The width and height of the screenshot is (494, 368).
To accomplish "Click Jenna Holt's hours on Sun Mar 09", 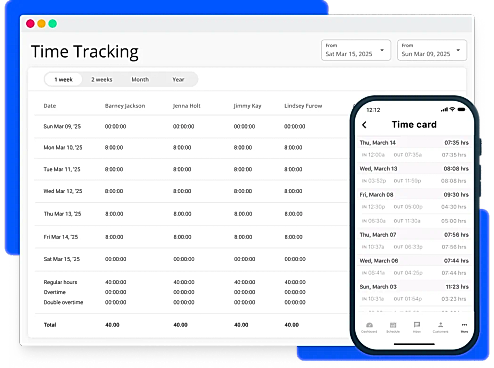I will pos(183,127).
